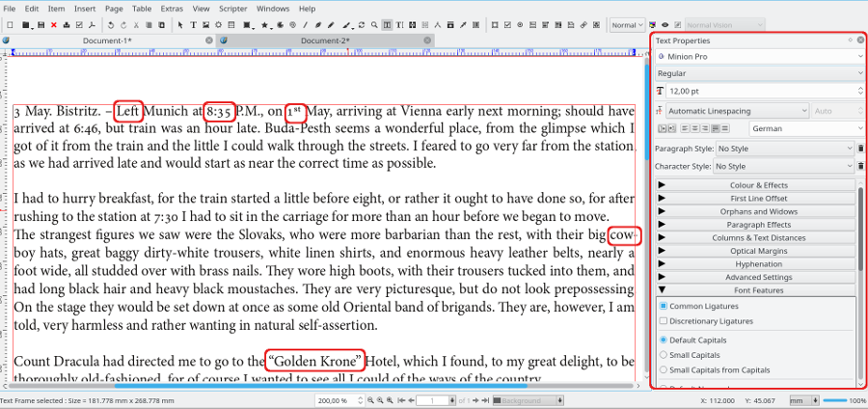
Task: Toggle color management monitor icon
Action: pyautogui.click(x=652, y=25)
